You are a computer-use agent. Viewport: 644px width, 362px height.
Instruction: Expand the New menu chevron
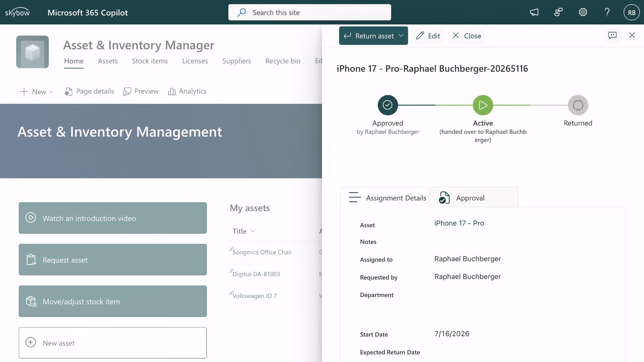(51, 92)
